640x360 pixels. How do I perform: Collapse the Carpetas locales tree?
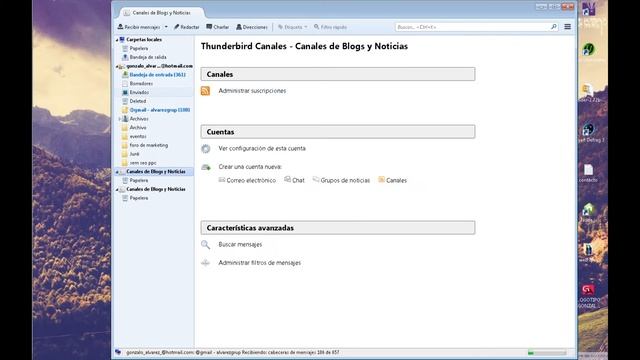click(117, 40)
